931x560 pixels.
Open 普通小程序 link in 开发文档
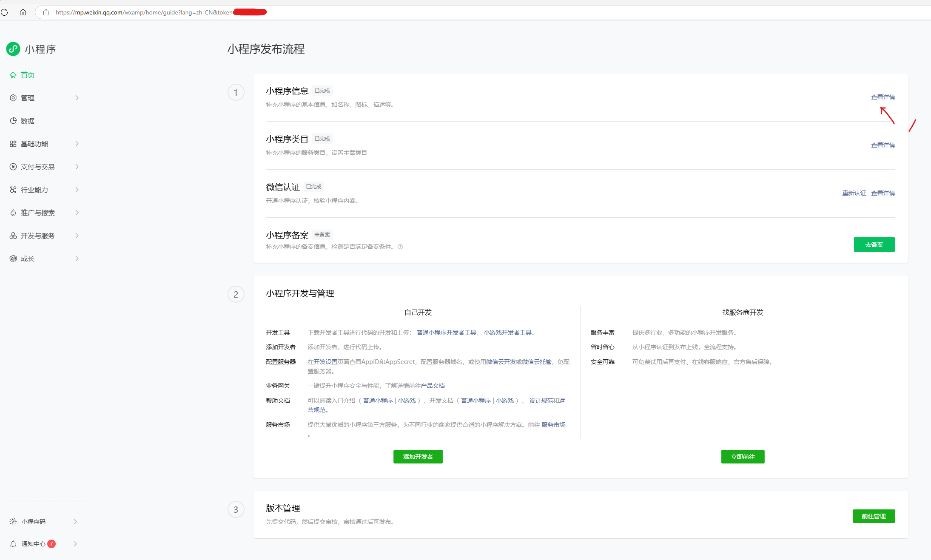[x=476, y=401]
